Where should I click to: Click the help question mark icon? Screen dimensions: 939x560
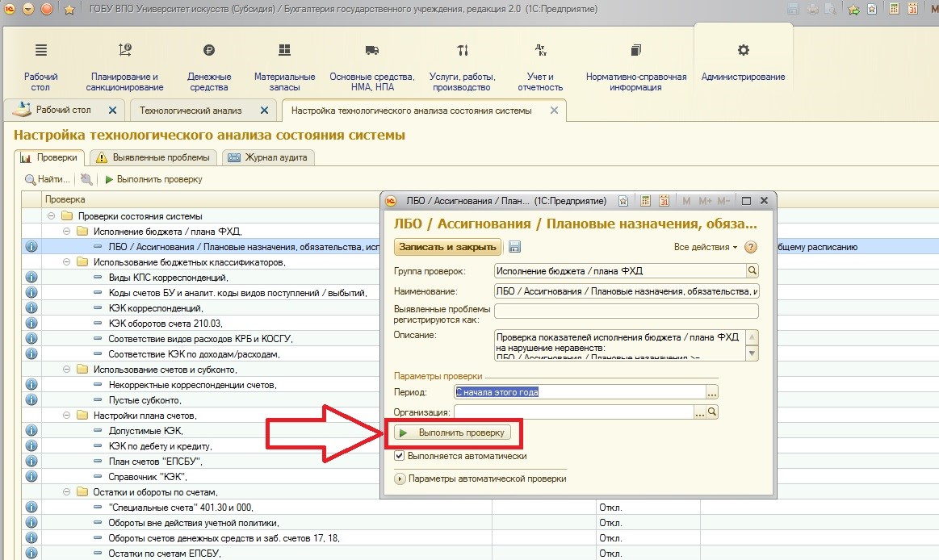coord(751,247)
